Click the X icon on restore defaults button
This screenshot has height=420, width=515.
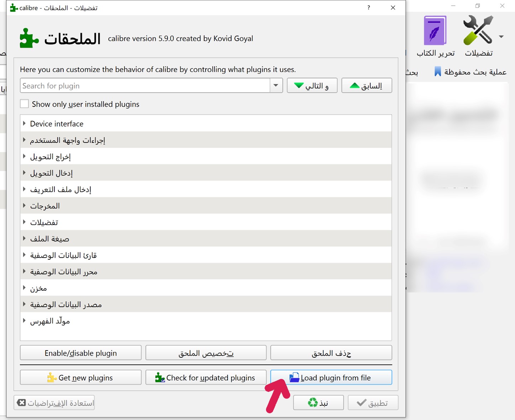21,403
